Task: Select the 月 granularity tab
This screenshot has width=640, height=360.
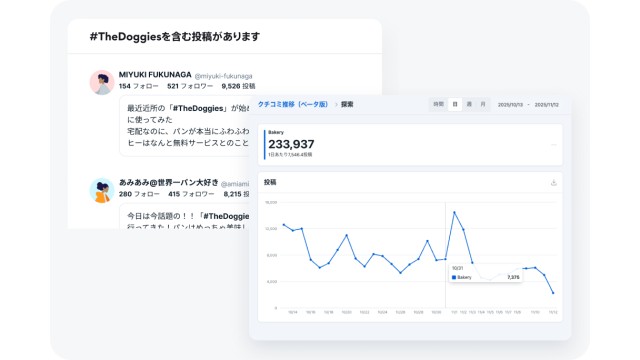Action: click(x=483, y=104)
